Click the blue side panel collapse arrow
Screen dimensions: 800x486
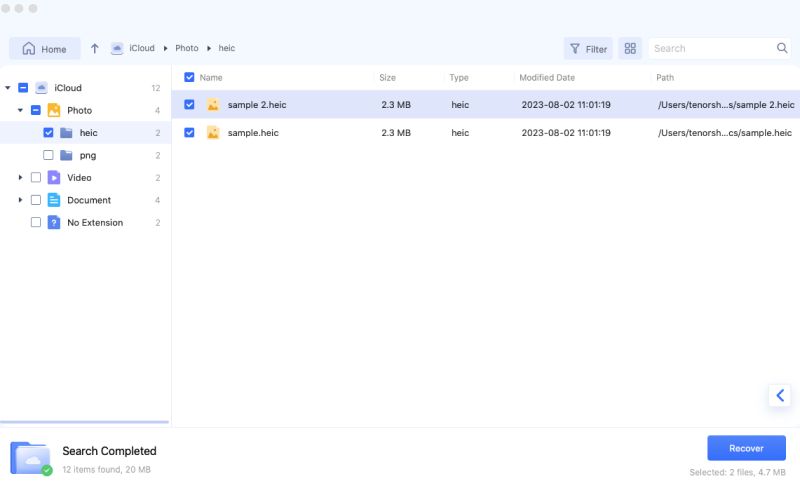[781, 395]
